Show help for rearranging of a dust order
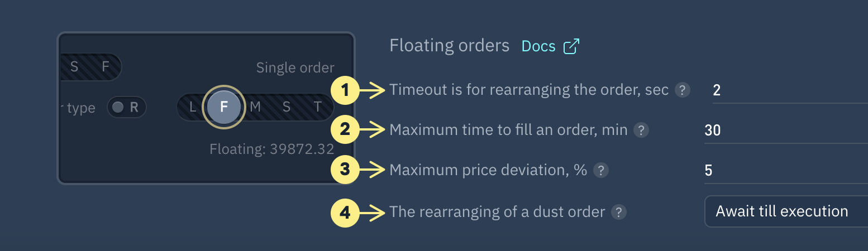868x251 pixels. click(618, 212)
